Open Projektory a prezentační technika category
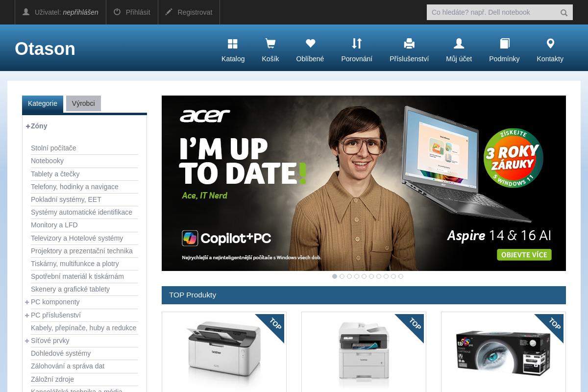This screenshot has width=588, height=392. click(82, 251)
